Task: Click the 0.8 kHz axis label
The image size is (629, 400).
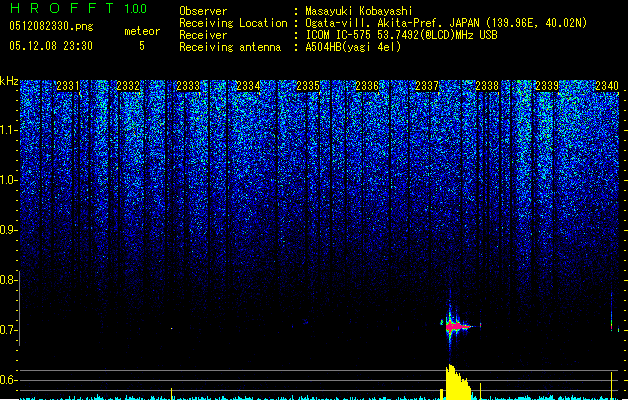Action: point(9,280)
